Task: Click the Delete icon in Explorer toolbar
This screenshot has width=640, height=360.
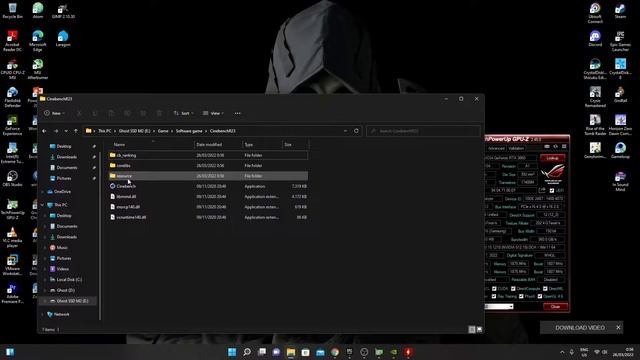Action: tap(159, 113)
